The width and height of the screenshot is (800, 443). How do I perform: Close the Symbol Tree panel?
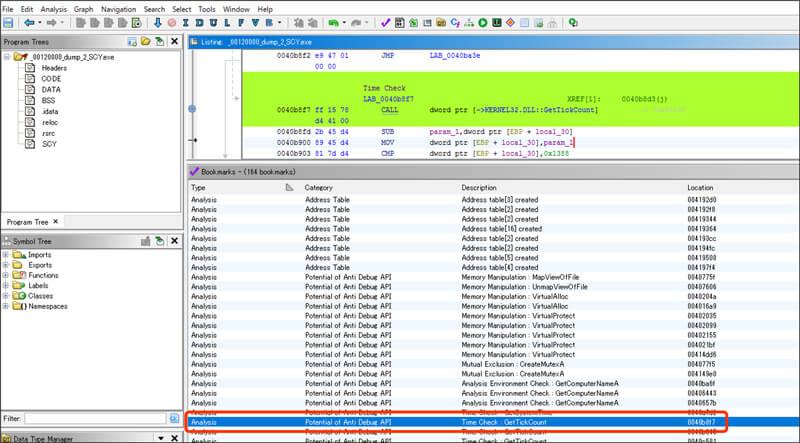coord(174,241)
